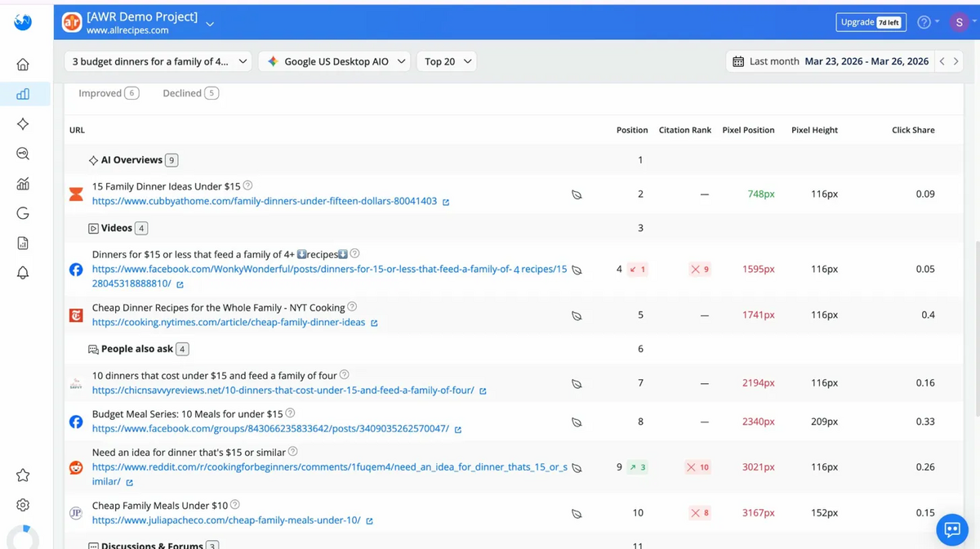Open the chat support bubble icon
980x549 pixels.
pyautogui.click(x=952, y=529)
